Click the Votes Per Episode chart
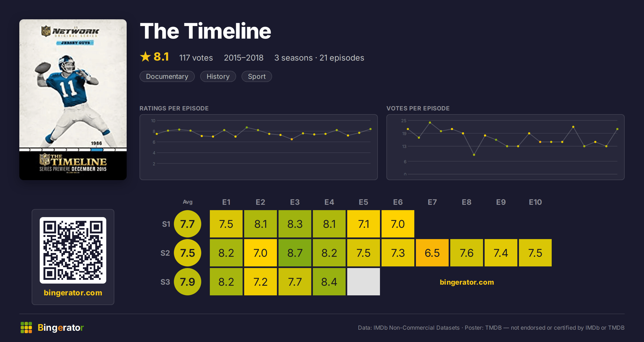Viewport: 644px width, 342px height. 506,147
